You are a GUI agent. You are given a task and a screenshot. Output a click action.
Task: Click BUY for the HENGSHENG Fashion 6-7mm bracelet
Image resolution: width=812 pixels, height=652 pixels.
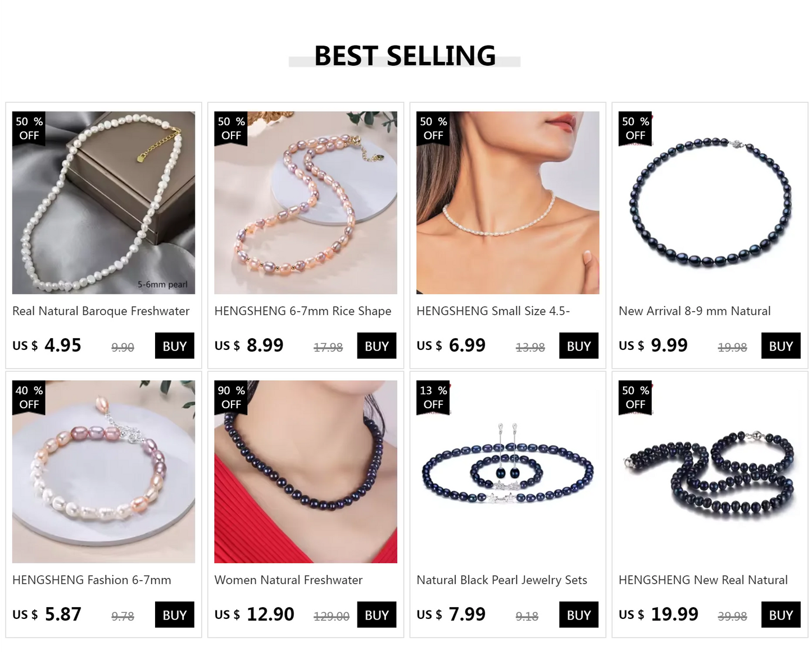click(175, 615)
